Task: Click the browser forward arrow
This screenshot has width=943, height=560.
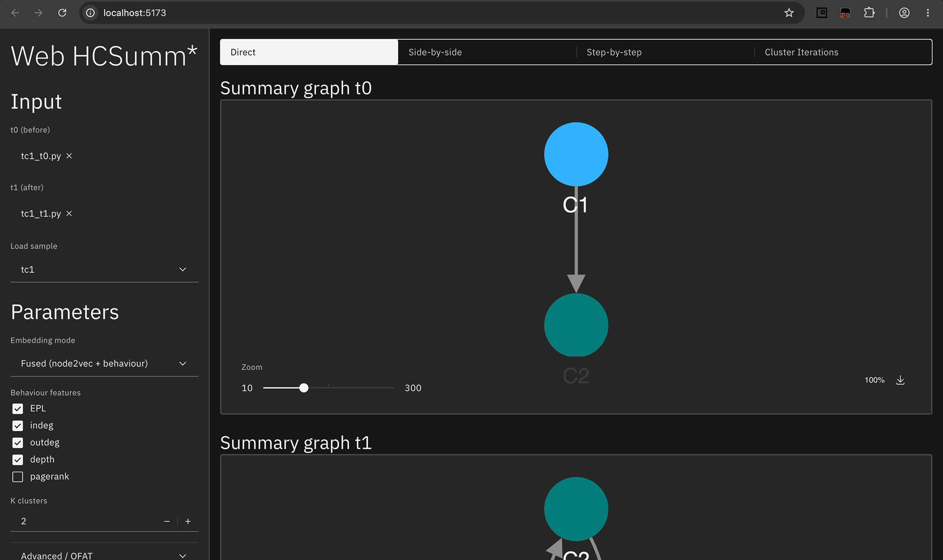Action: click(x=39, y=13)
